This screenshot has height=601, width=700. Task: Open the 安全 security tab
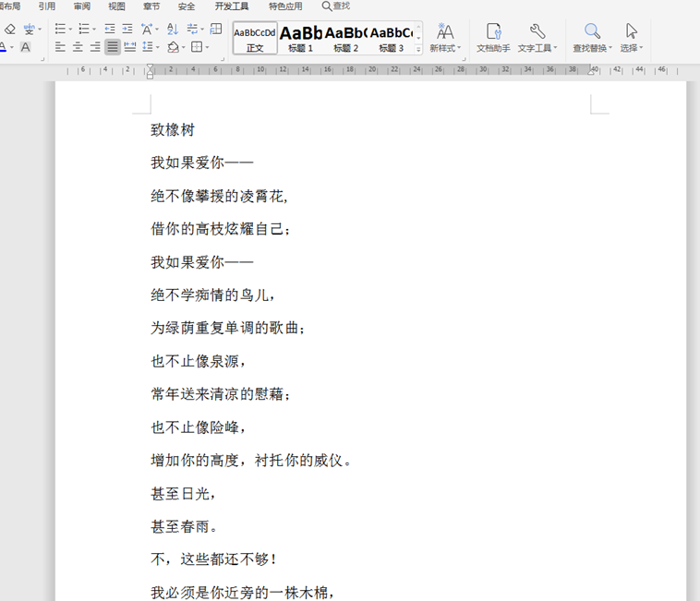click(x=187, y=6)
